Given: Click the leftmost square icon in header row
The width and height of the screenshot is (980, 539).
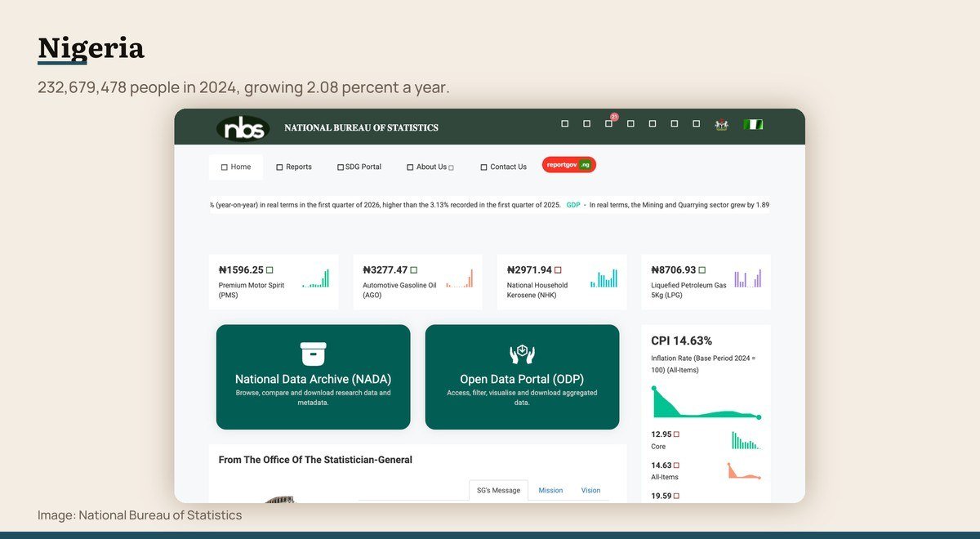Looking at the screenshot, I should [564, 124].
